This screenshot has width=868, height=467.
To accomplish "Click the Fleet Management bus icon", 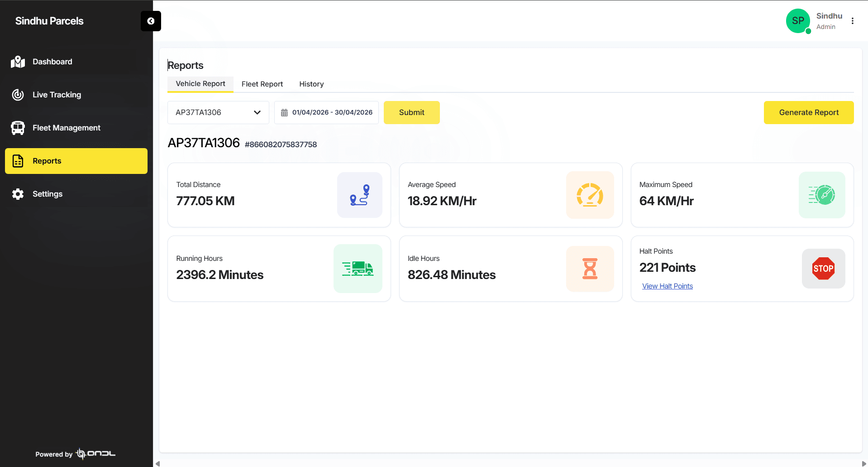I will click(x=18, y=128).
